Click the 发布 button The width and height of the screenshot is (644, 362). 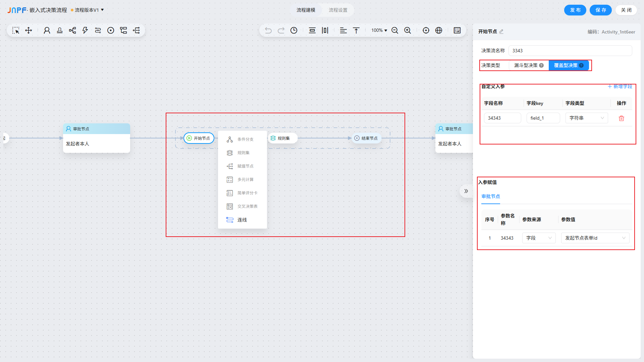coord(575,10)
